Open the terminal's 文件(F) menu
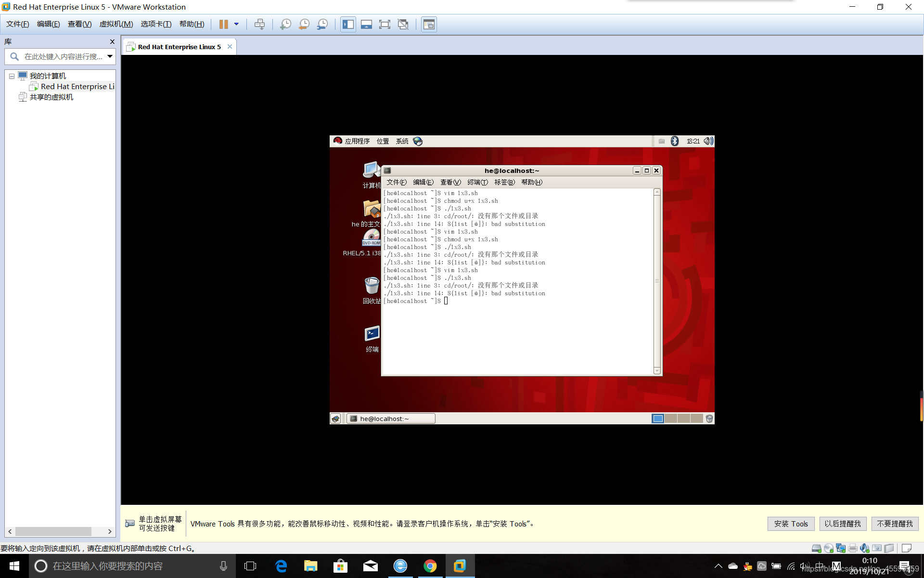 (x=397, y=182)
